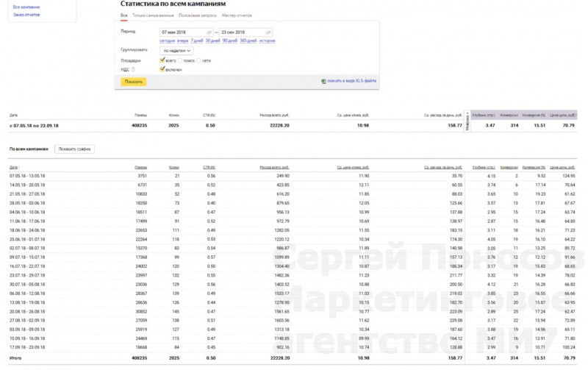Sort lower table by Ср. цена клика header
The width and height of the screenshot is (588, 370).
point(353,168)
